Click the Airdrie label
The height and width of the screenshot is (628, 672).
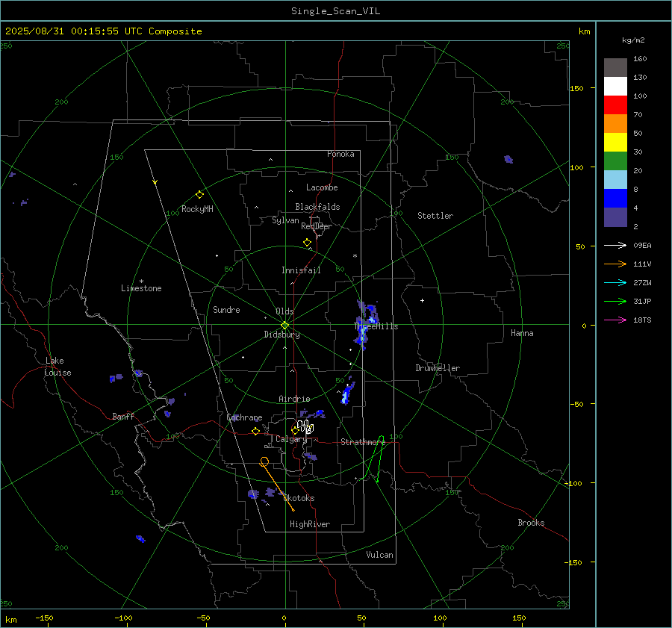point(294,399)
